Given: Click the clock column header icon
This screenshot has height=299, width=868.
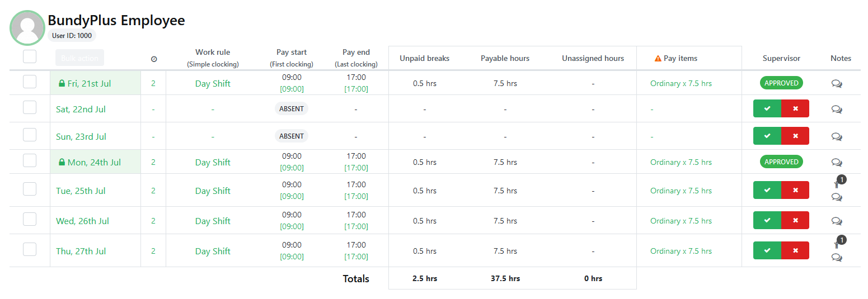Looking at the screenshot, I should click(154, 59).
